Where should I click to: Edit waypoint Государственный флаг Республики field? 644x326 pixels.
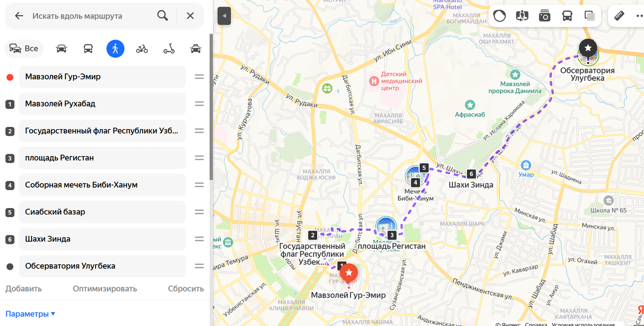pos(102,131)
